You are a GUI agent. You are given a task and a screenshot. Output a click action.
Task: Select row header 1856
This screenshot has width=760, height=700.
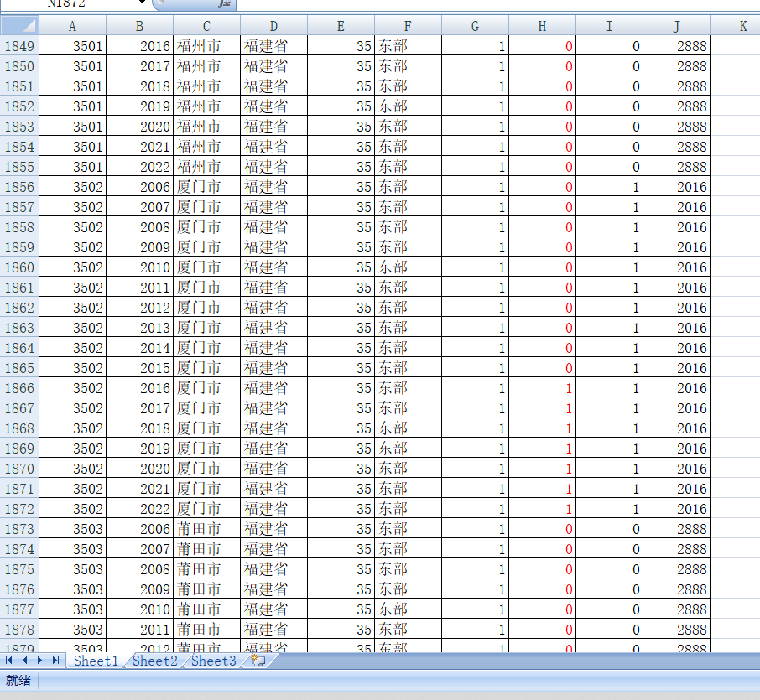click(20, 187)
